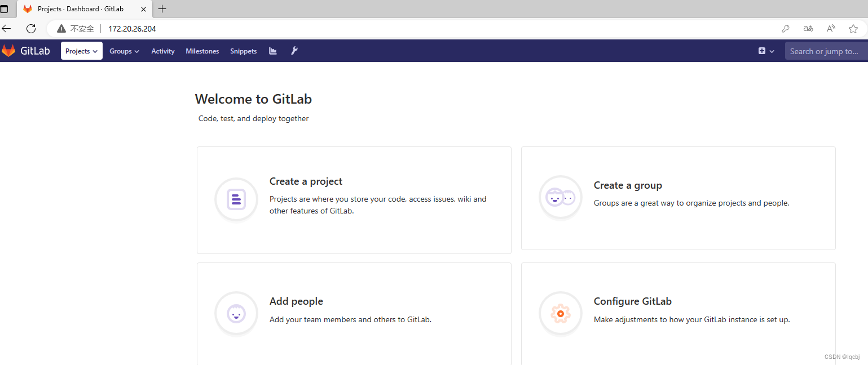Click the browser back arrow

click(6, 28)
